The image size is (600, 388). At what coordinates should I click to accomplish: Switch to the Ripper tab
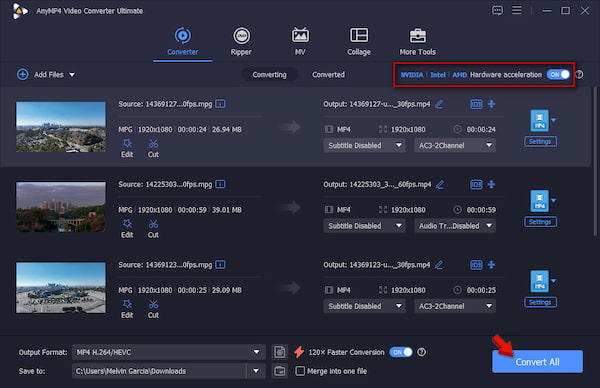pyautogui.click(x=241, y=42)
